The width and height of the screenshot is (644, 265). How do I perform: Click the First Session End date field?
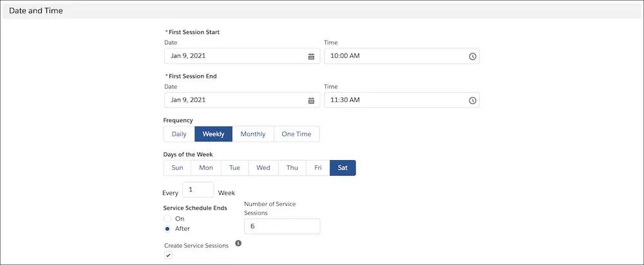click(242, 100)
